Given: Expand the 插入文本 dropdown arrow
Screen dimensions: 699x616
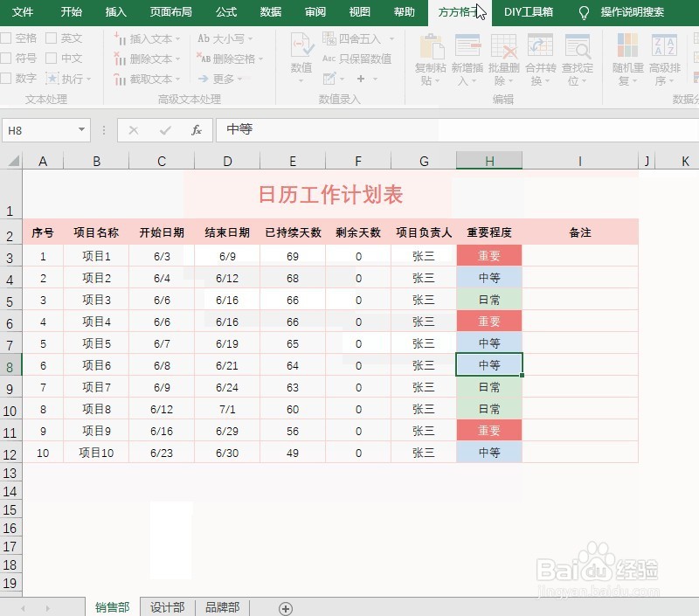Looking at the screenshot, I should pyautogui.click(x=178, y=38).
